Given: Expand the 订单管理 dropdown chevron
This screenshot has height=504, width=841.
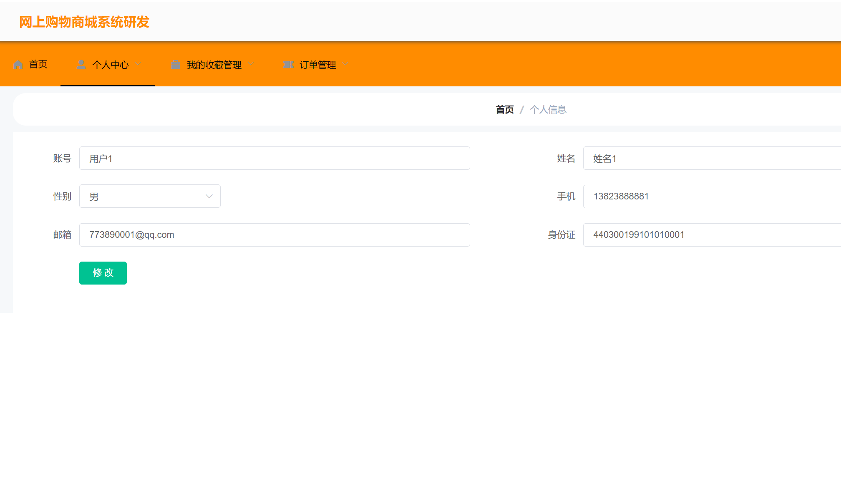Looking at the screenshot, I should 345,64.
